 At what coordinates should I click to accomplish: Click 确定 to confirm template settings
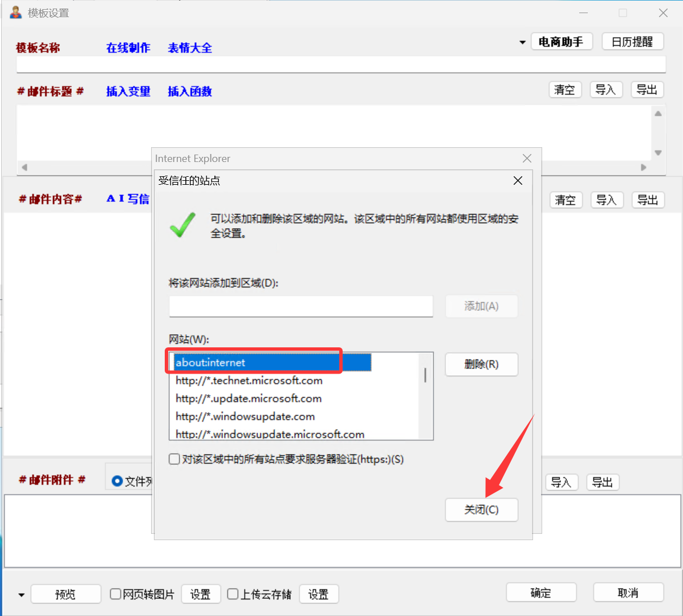coord(541,593)
